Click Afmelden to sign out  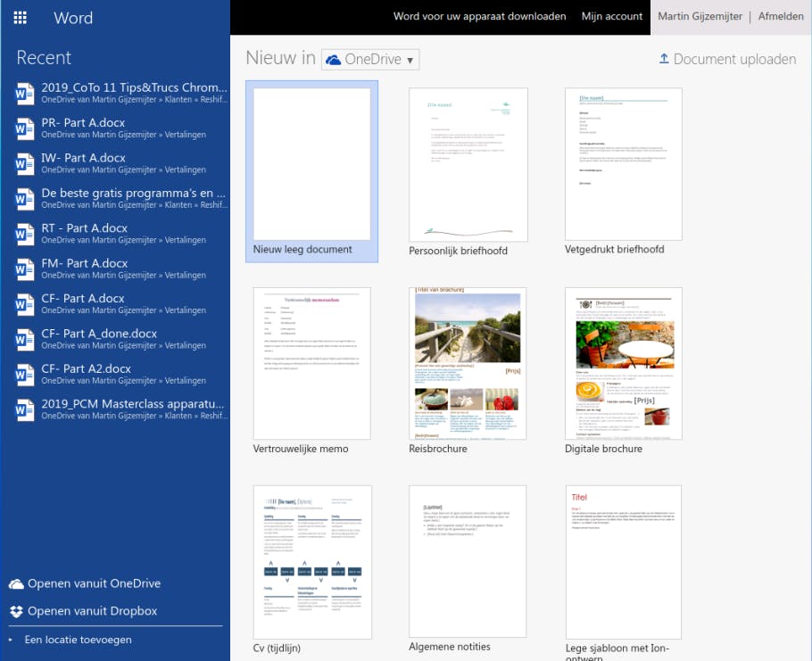pos(781,16)
